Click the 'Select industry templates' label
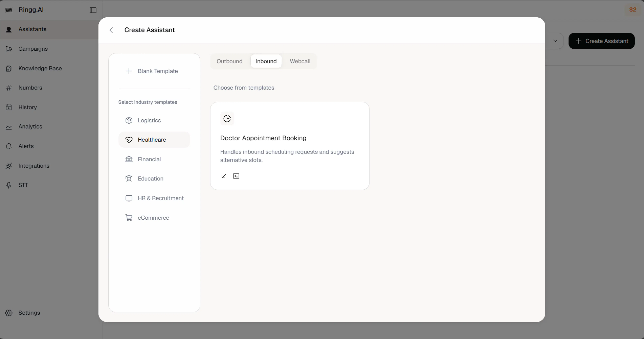644x339 pixels. click(148, 102)
